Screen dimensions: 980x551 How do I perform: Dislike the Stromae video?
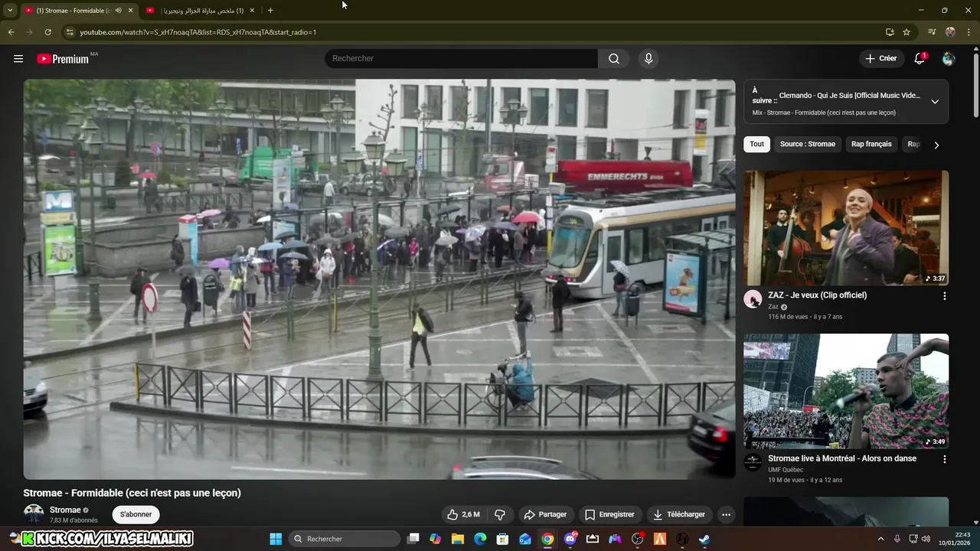click(500, 514)
